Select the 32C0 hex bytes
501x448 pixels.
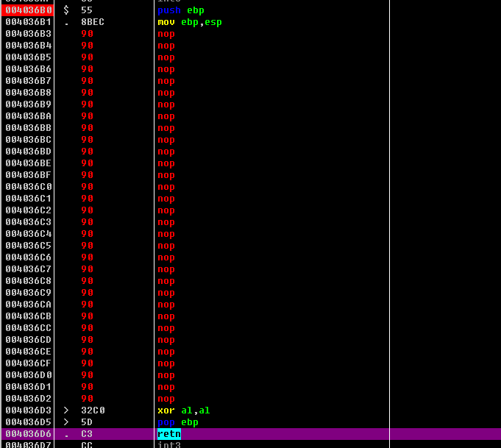[93, 410]
